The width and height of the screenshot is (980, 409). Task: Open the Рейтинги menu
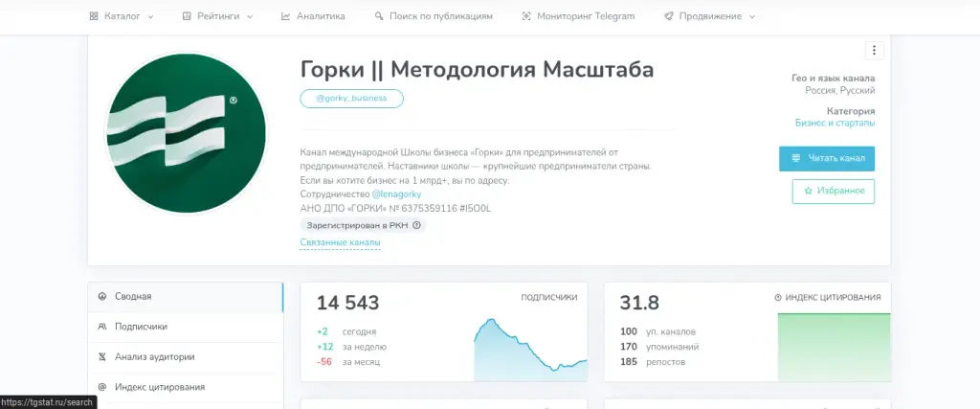(x=217, y=16)
